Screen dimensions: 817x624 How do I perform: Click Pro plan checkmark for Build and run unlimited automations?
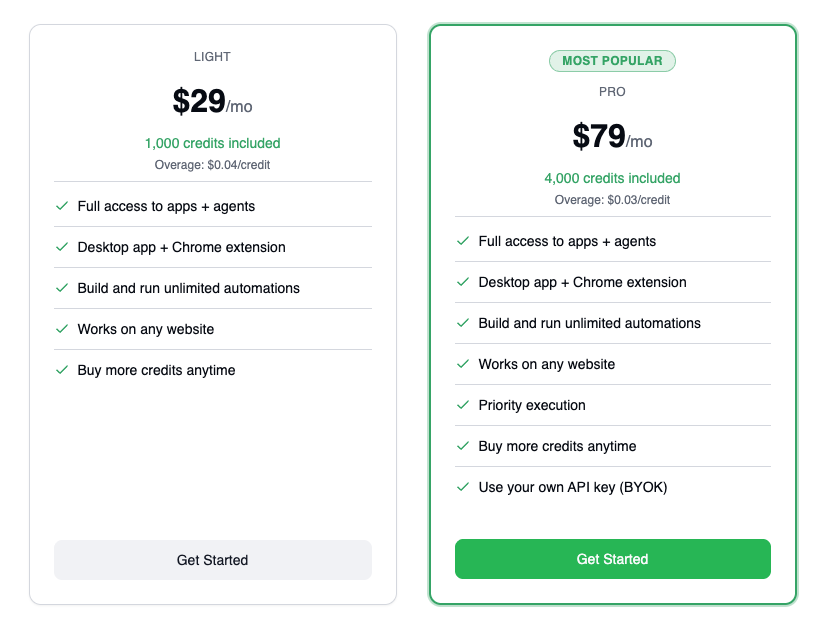(462, 323)
